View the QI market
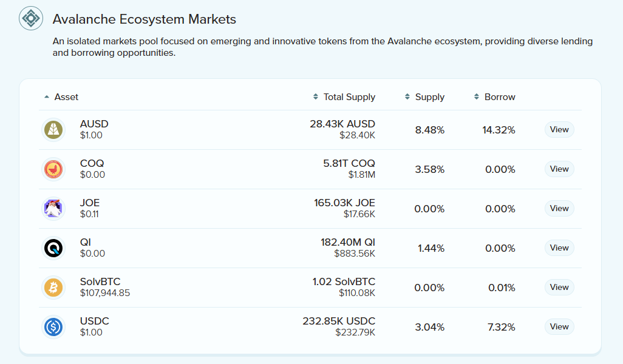This screenshot has width=623, height=364. (559, 248)
